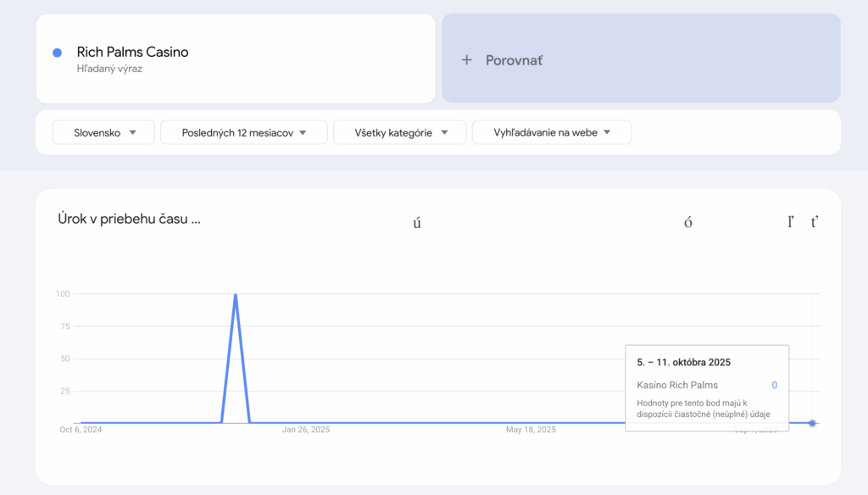Select the Rich Palms Casino search term
This screenshot has width=868, height=495.
point(132,53)
